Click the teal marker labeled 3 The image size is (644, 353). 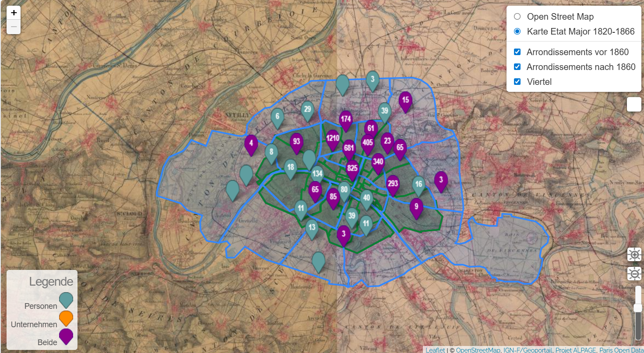(373, 81)
